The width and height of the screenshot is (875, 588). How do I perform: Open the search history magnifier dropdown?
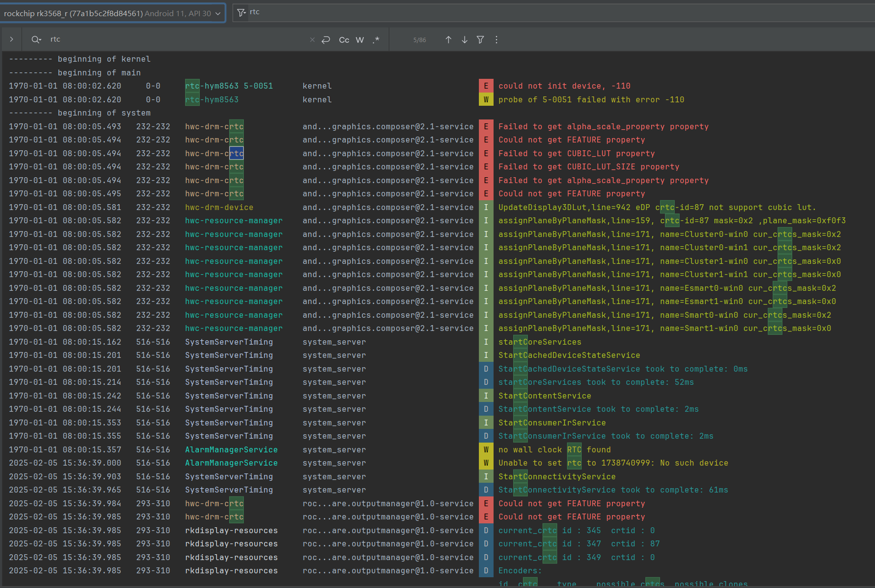pos(36,40)
